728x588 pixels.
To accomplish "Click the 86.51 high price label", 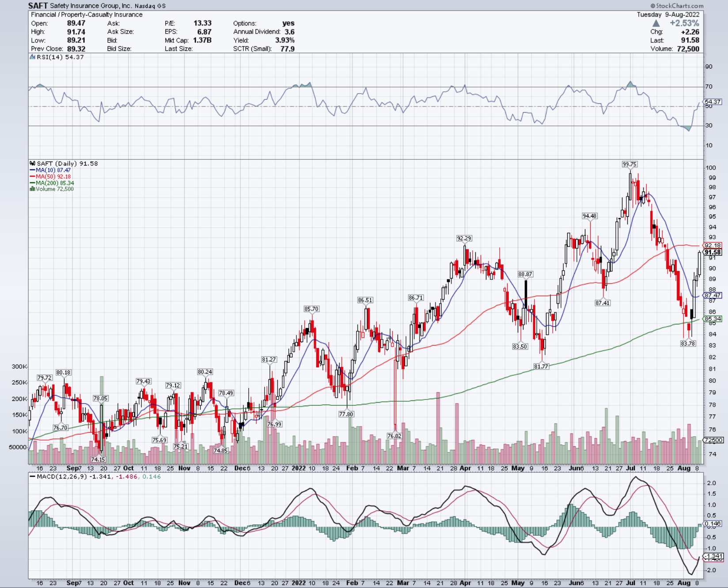I will tap(365, 300).
